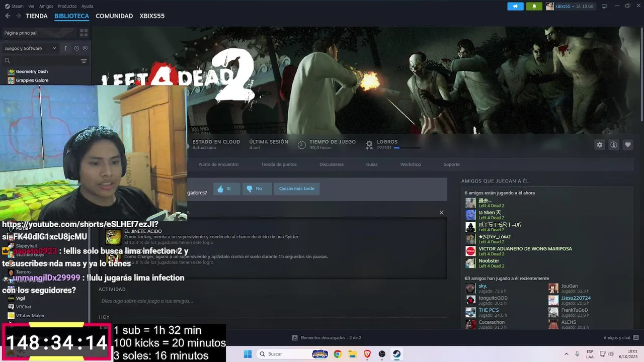Open the Amigos menu
The image size is (644, 362).
click(46, 6)
